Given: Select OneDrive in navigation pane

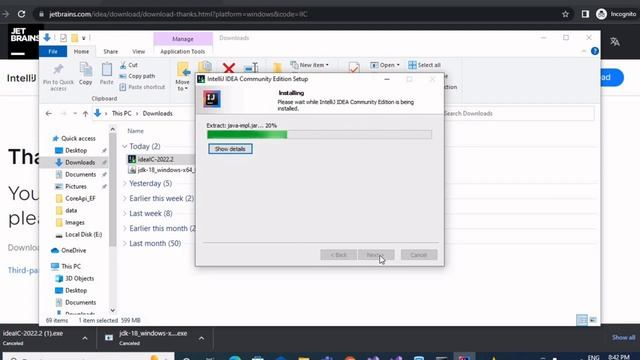Looking at the screenshot, I should (69, 251).
